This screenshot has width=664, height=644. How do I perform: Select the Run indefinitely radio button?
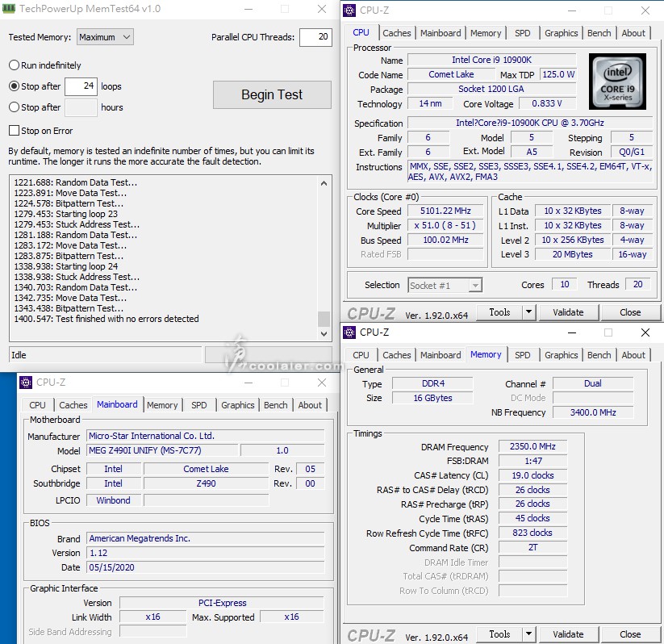tap(14, 65)
